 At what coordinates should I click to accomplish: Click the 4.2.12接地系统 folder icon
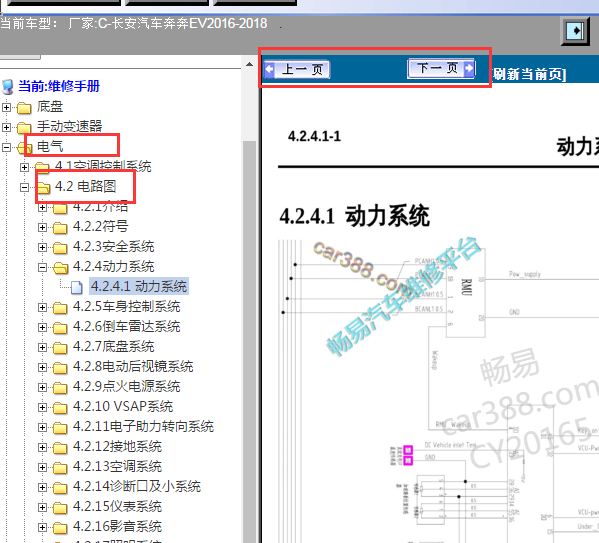point(60,448)
